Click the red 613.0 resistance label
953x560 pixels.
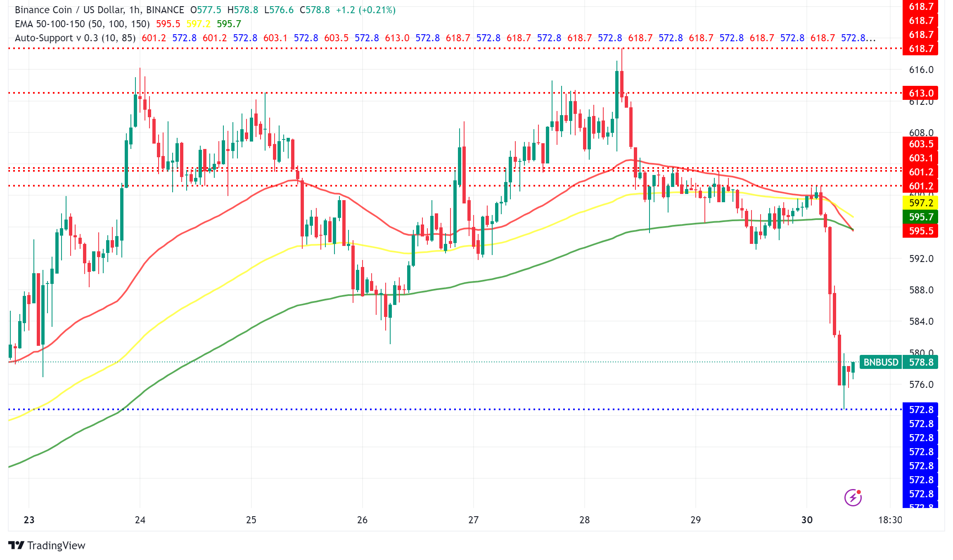coord(921,93)
